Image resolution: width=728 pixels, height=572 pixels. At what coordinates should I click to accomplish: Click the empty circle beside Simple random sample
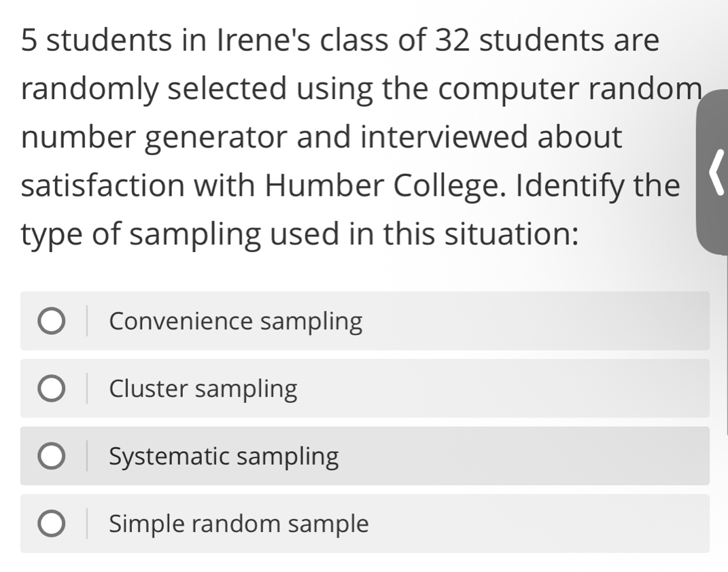point(51,524)
